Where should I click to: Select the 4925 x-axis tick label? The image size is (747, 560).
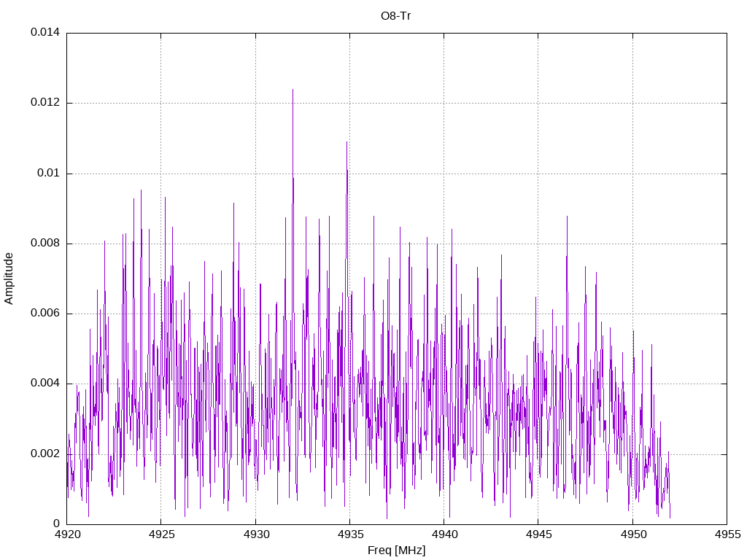click(x=161, y=534)
